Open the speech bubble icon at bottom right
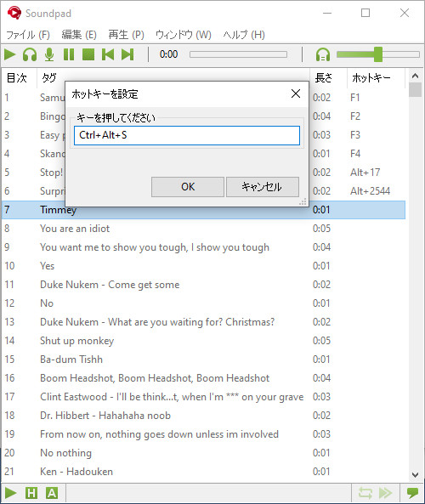This screenshot has height=504, width=425. coord(412,493)
